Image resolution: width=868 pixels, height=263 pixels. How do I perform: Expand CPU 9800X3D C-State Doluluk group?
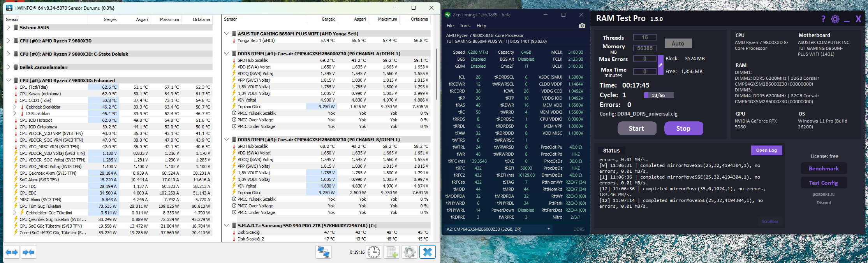9,54
